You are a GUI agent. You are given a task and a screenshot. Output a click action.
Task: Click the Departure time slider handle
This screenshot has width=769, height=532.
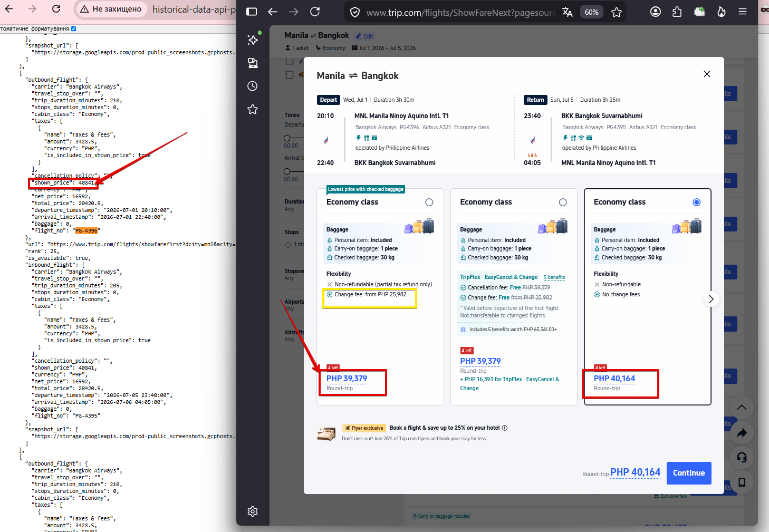pos(287,138)
